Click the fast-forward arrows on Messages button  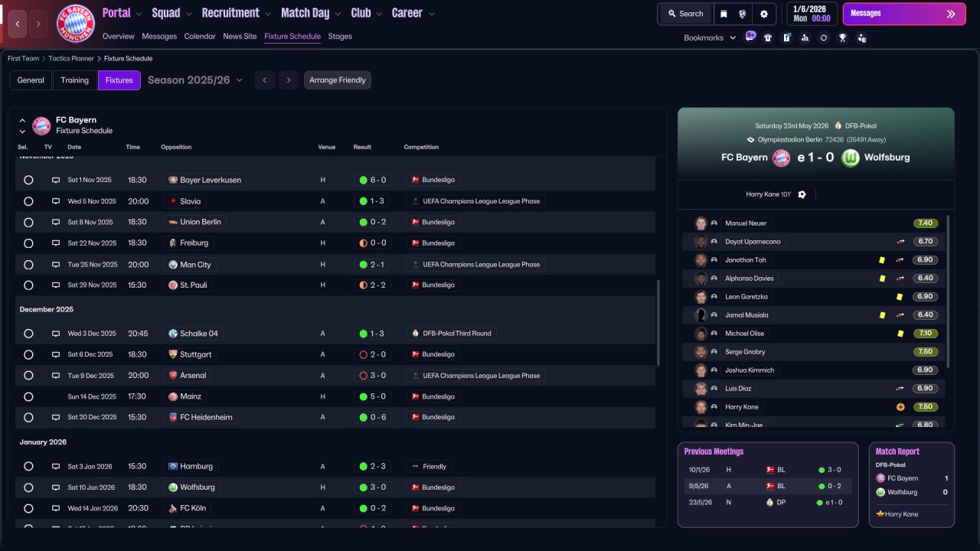pyautogui.click(x=951, y=14)
